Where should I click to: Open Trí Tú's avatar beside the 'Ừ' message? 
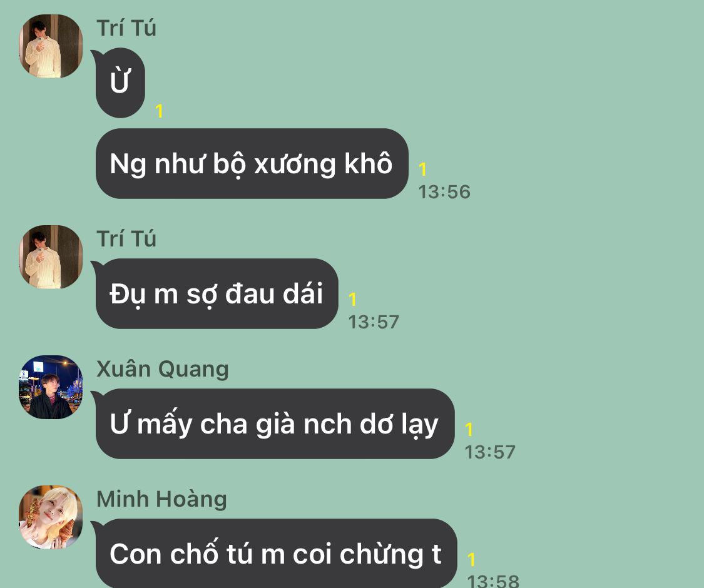pos(51,46)
